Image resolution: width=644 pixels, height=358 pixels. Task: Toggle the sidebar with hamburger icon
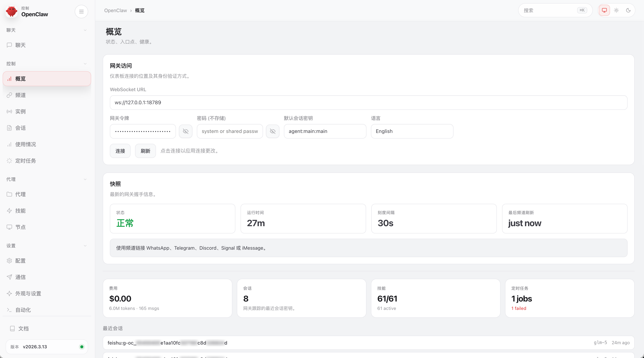click(x=81, y=12)
